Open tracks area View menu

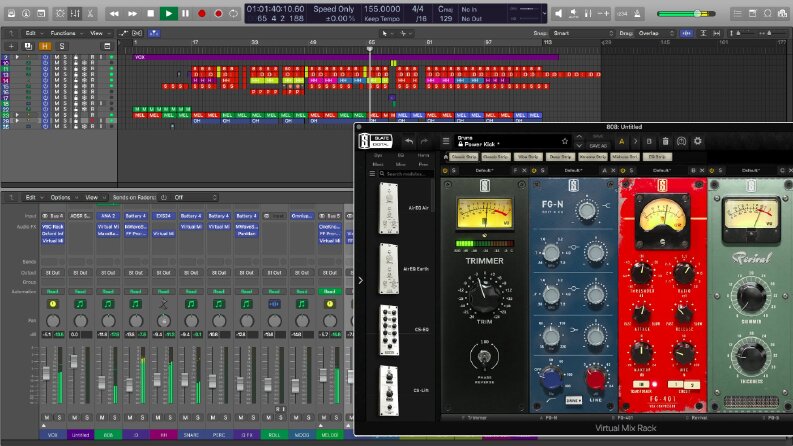[x=98, y=33]
